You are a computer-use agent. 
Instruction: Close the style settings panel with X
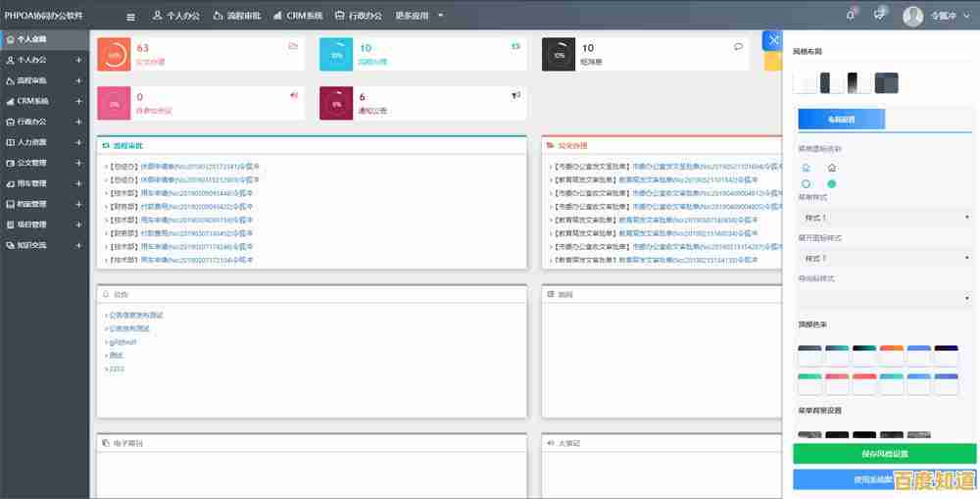[x=772, y=40]
